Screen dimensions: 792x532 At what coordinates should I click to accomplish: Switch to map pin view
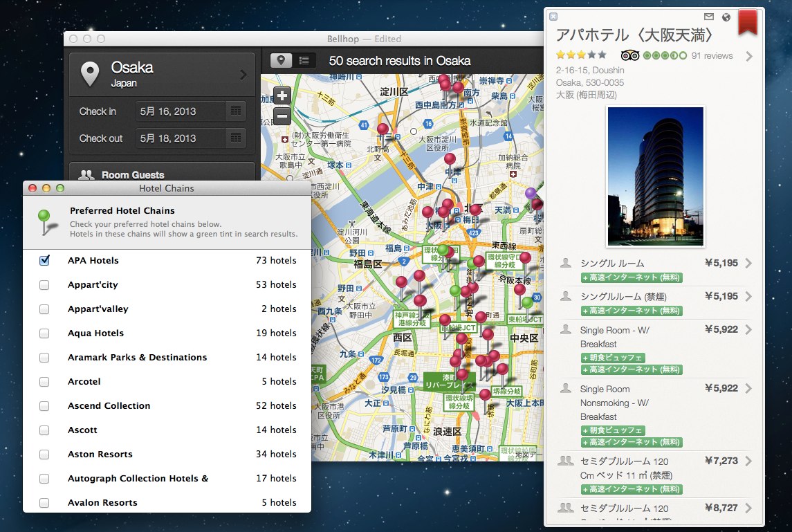tap(281, 60)
